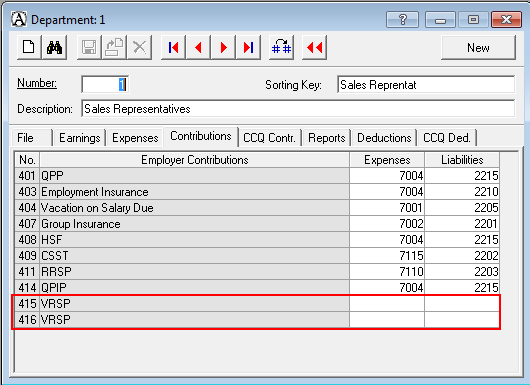Click Expenses value 7110 for RRSP
This screenshot has height=385, width=530.
pyautogui.click(x=387, y=271)
